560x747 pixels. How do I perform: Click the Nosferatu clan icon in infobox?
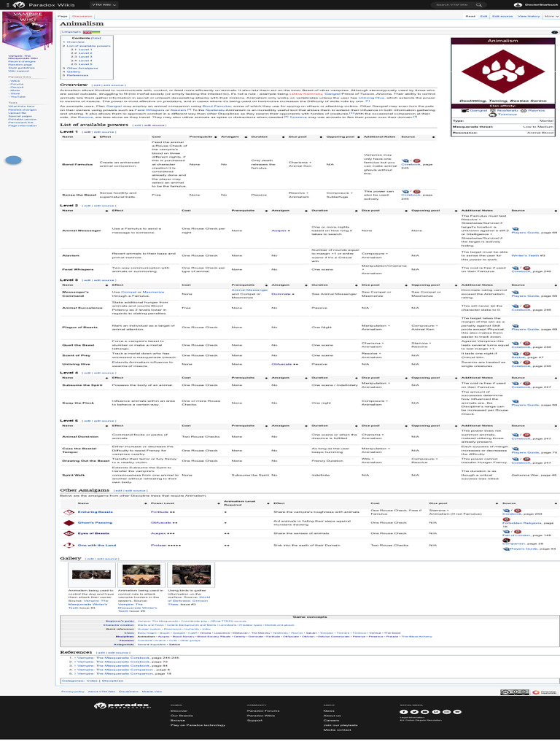click(492, 111)
